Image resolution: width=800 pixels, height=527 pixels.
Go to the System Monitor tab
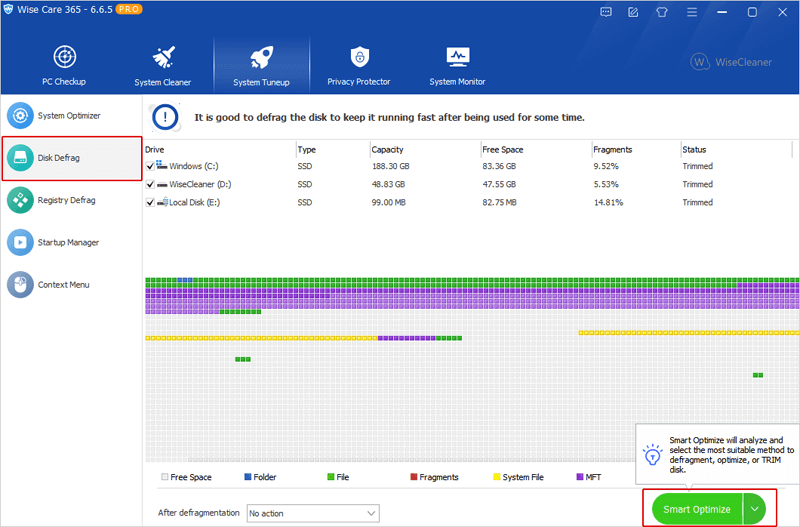point(457,65)
